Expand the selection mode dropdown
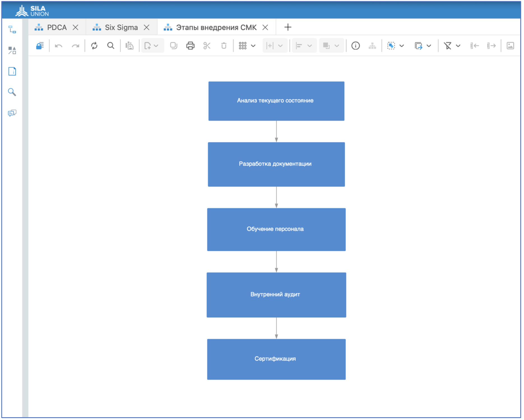 402,46
